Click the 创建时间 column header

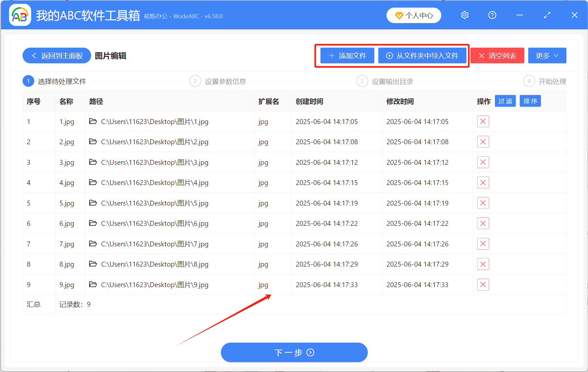pyautogui.click(x=309, y=101)
